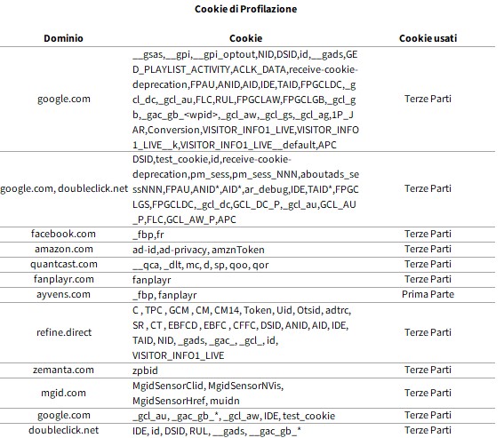Select the Dominio column header

pos(63,38)
